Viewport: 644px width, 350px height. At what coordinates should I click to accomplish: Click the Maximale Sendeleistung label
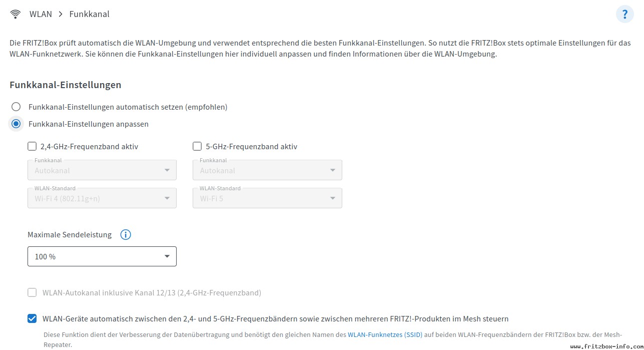(x=70, y=234)
